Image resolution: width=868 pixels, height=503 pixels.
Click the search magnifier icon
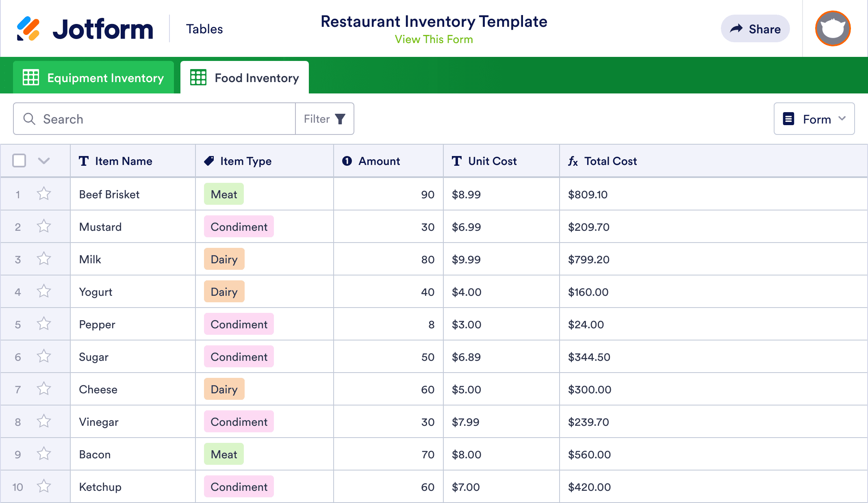click(29, 119)
